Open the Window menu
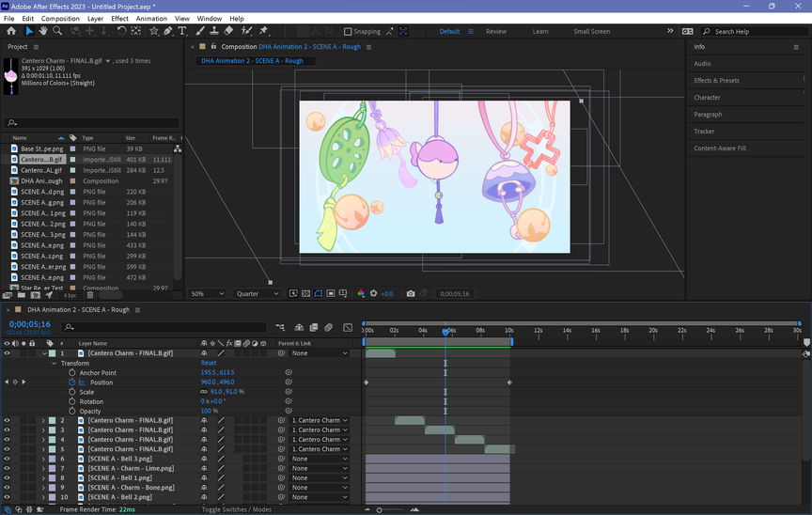Viewport: 812px width, 515px height. point(210,18)
